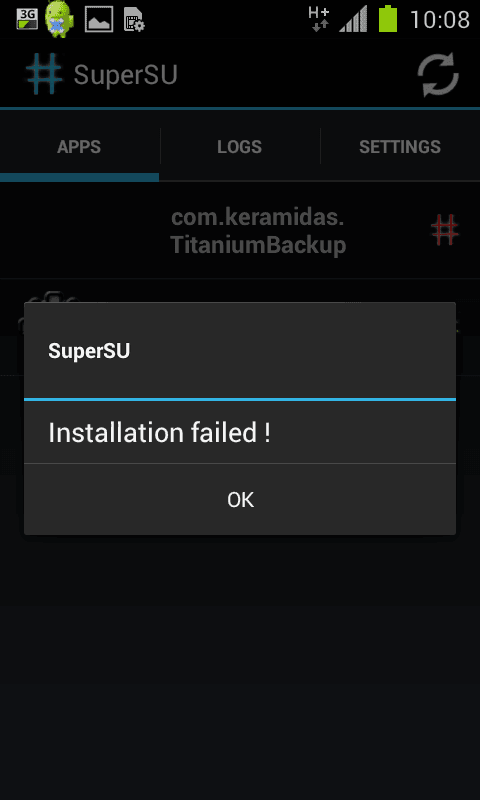Dismiss the dialog with the OK button
This screenshot has height=800, width=480.
(x=240, y=500)
